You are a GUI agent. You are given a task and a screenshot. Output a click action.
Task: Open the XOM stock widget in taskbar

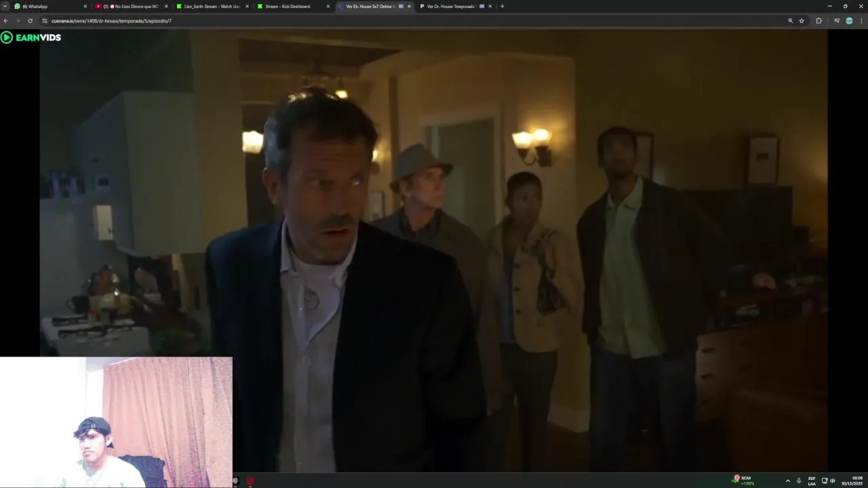744,481
